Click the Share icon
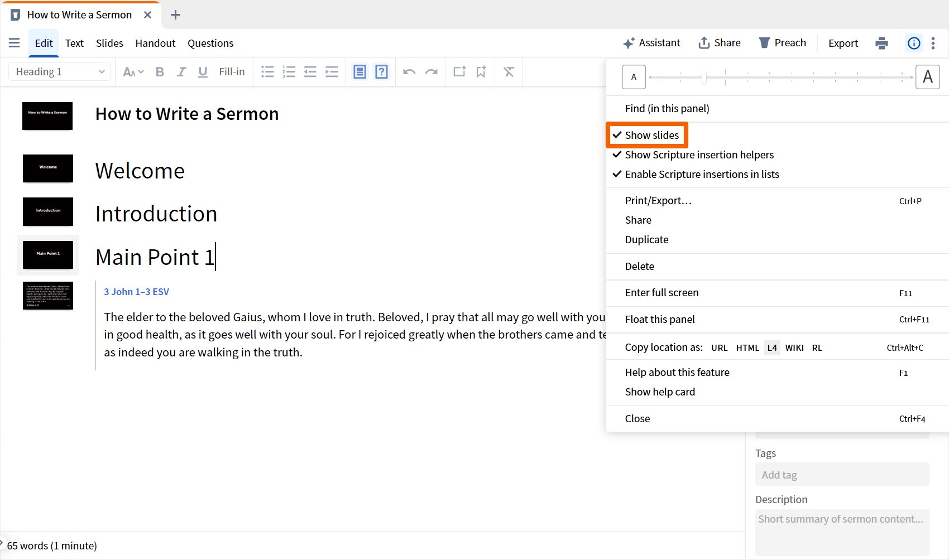 pos(719,42)
